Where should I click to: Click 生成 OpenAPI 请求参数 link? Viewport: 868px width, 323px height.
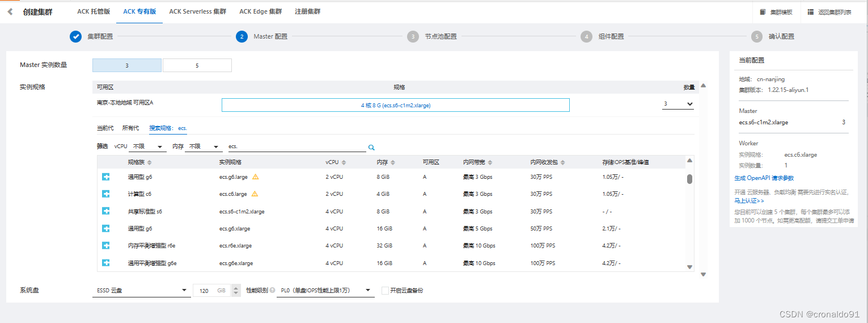click(x=764, y=178)
